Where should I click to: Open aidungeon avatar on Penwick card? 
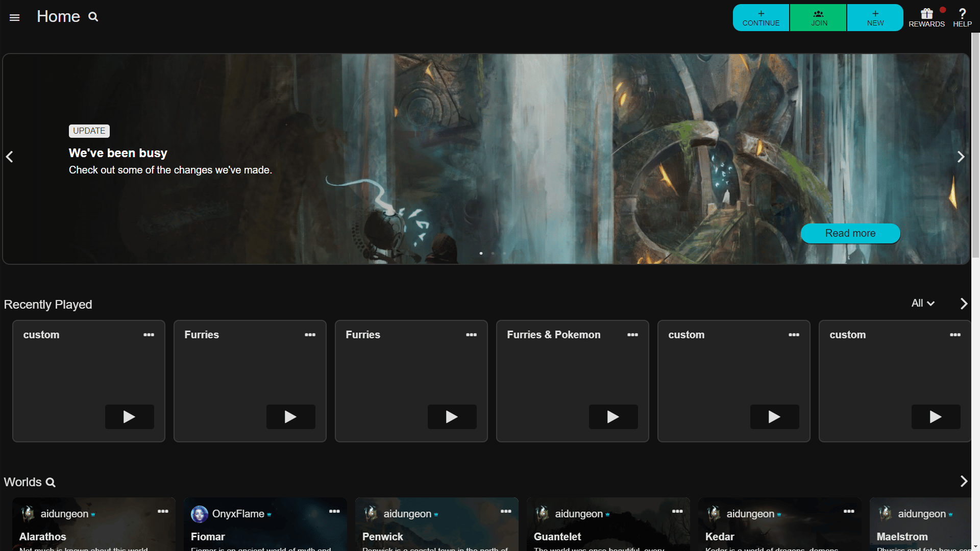pos(371,514)
